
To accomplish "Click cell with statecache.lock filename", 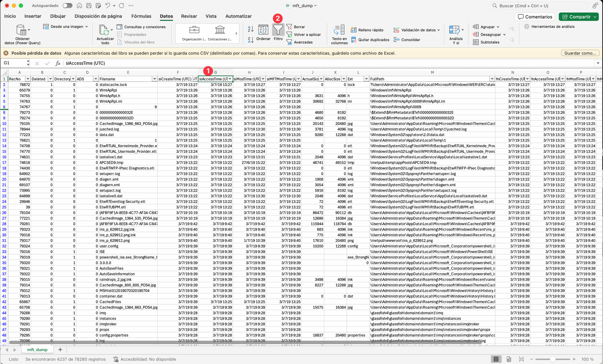I will (128, 84).
